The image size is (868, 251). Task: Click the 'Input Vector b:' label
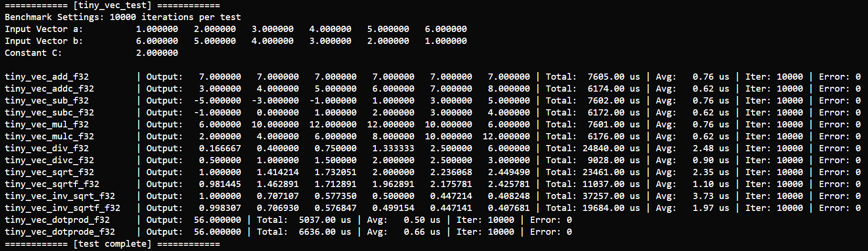[x=43, y=41]
